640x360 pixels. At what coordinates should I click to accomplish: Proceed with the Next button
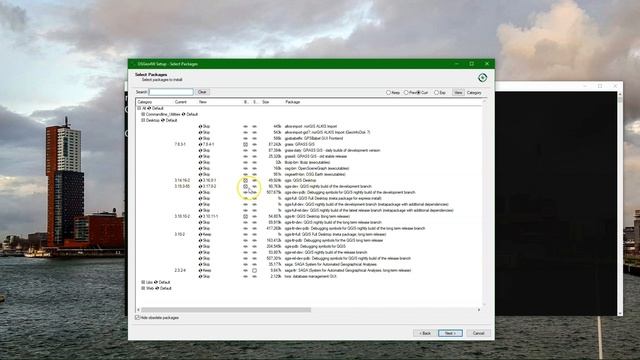point(450,333)
